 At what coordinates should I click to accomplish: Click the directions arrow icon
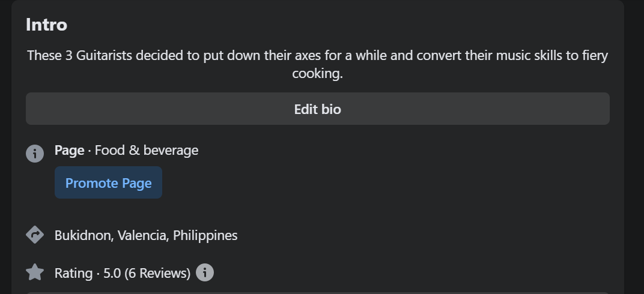[35, 235]
